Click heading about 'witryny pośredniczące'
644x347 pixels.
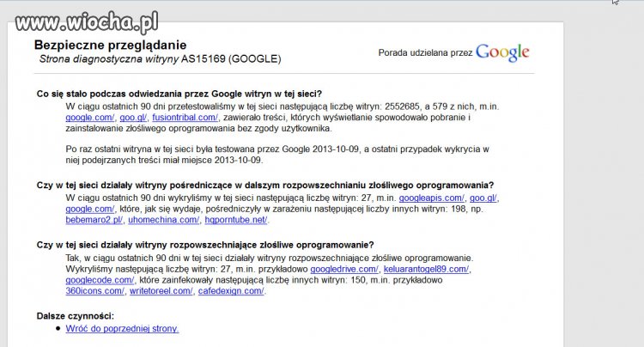point(265,186)
